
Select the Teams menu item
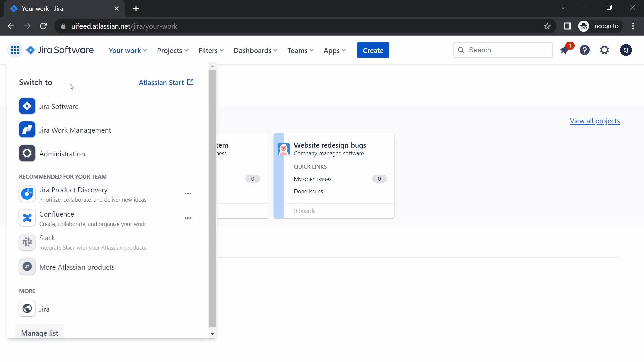click(x=300, y=50)
